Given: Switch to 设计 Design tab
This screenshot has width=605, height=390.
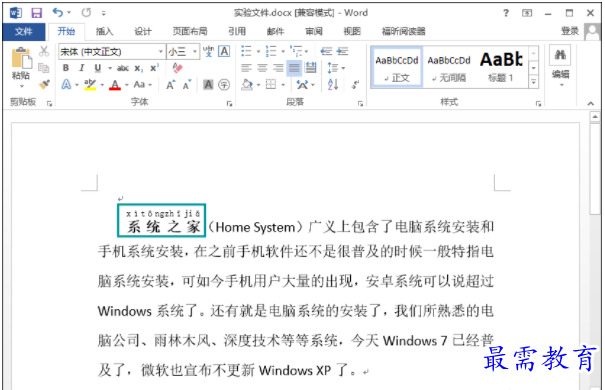Looking at the screenshot, I should coord(143,31).
